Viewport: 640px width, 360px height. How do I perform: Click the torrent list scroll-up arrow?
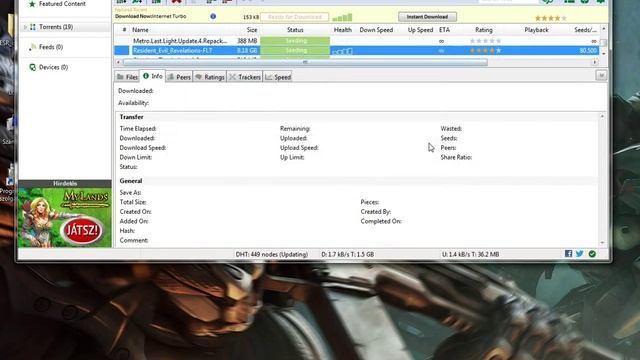[x=603, y=29]
